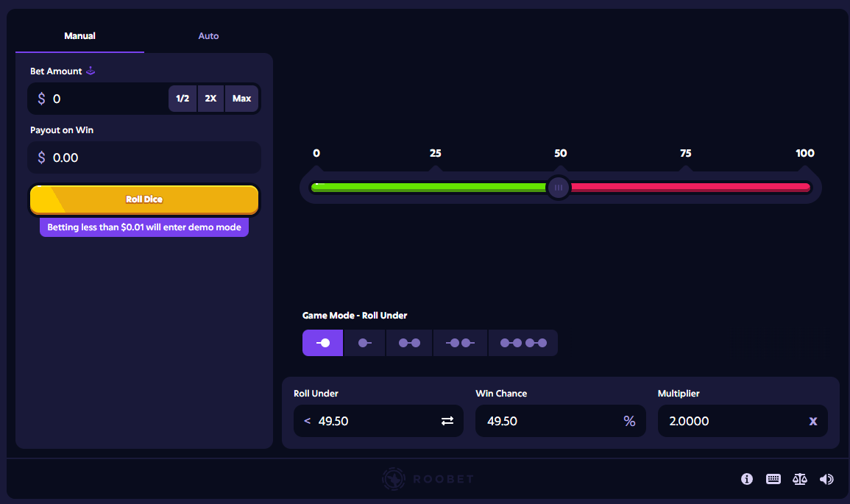
Task: Open provably fair scales icon
Action: 799,479
